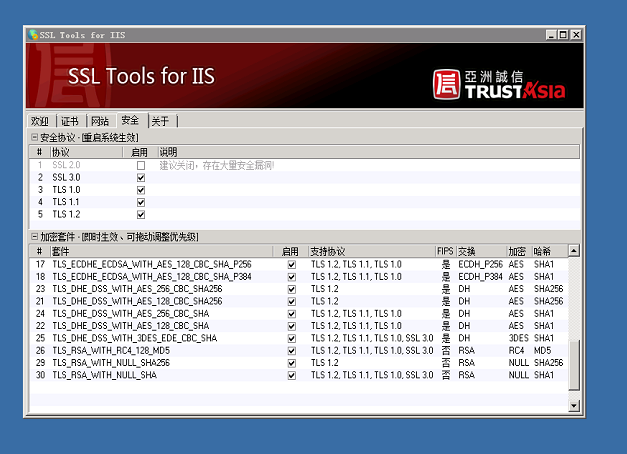Image resolution: width=627 pixels, height=454 pixels.
Task: Toggle TLS_DHE_DSS_WITH_AES_256_CBC_SHA checkbox
Action: tap(292, 314)
